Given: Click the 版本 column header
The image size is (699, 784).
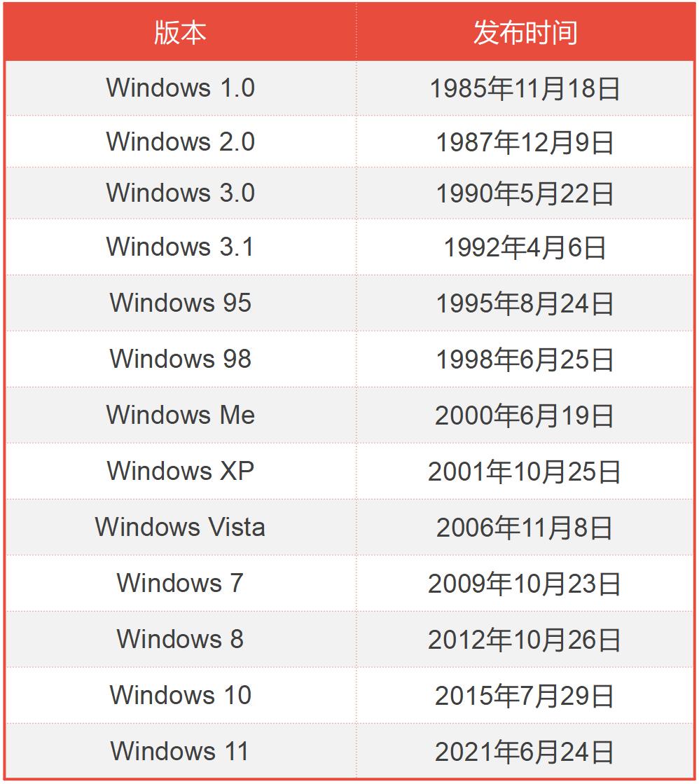Looking at the screenshot, I should click(181, 33).
